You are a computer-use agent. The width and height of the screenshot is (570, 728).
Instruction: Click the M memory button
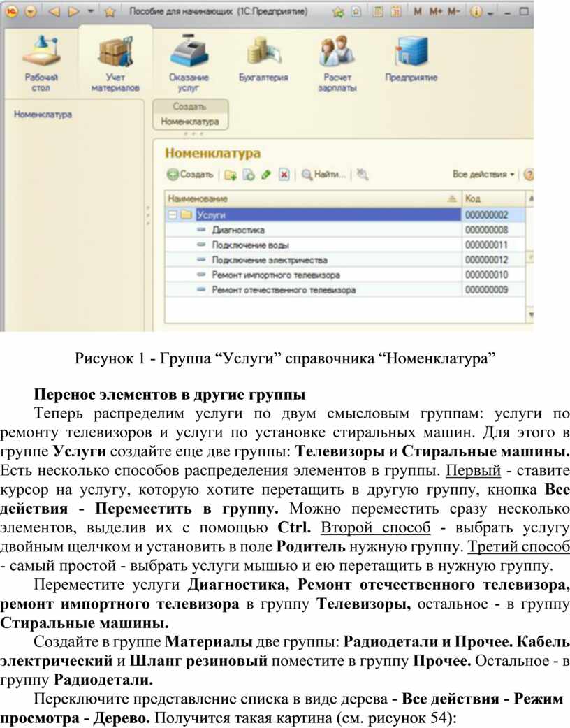(418, 12)
